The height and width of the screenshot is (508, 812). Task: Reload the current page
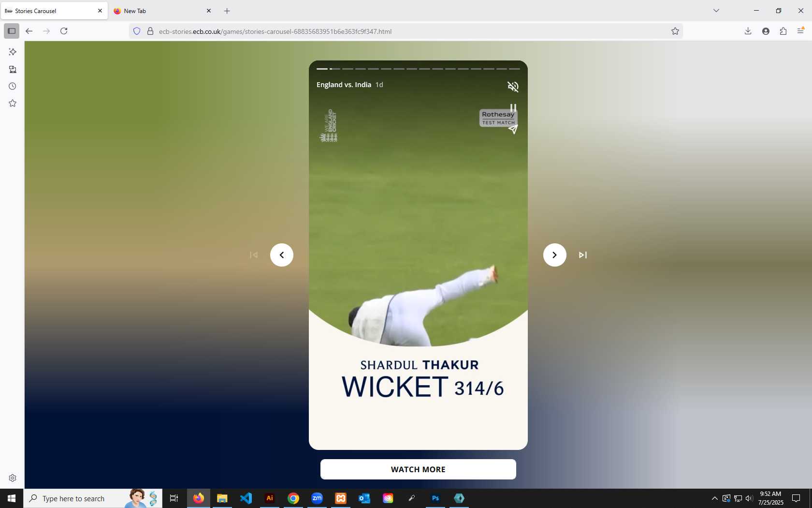pyautogui.click(x=64, y=31)
